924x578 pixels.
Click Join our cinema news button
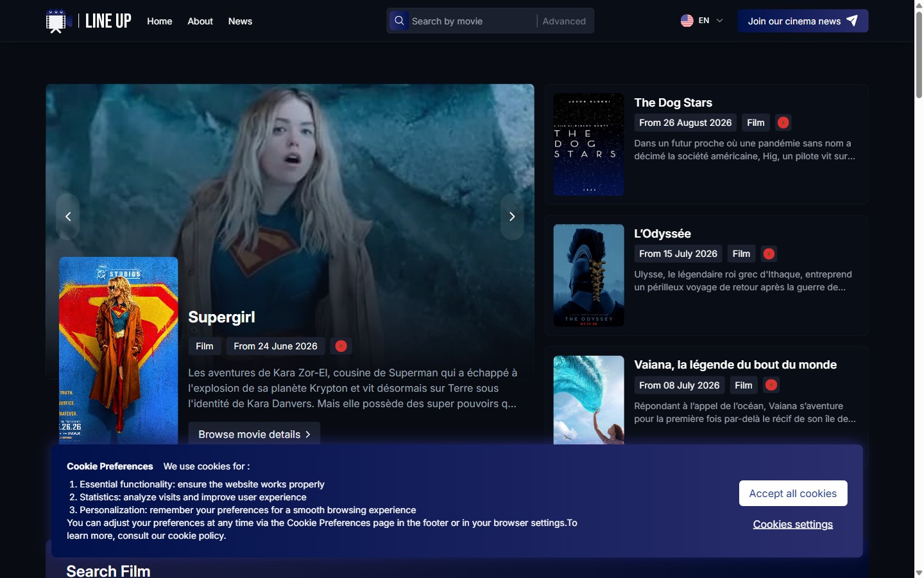click(x=803, y=21)
